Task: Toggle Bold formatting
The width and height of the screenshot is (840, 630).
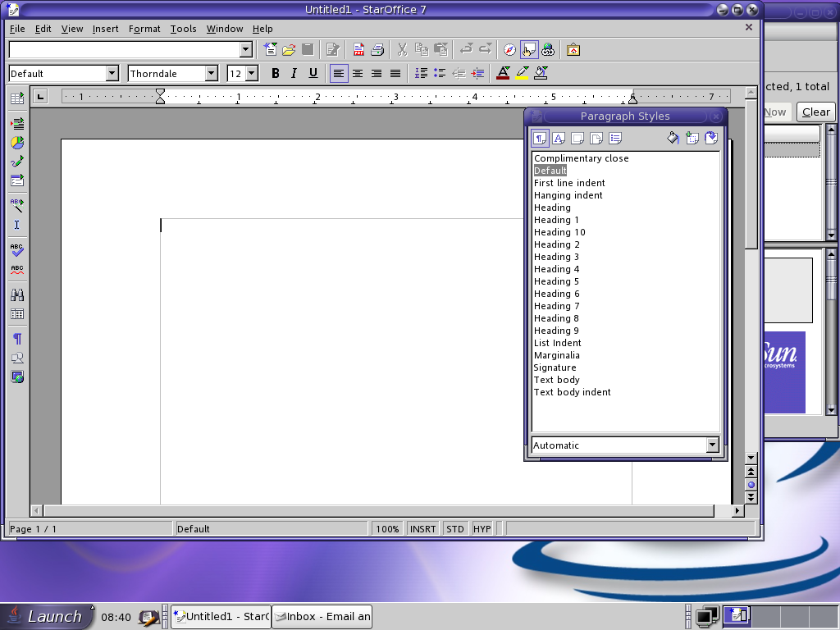Action: tap(276, 73)
